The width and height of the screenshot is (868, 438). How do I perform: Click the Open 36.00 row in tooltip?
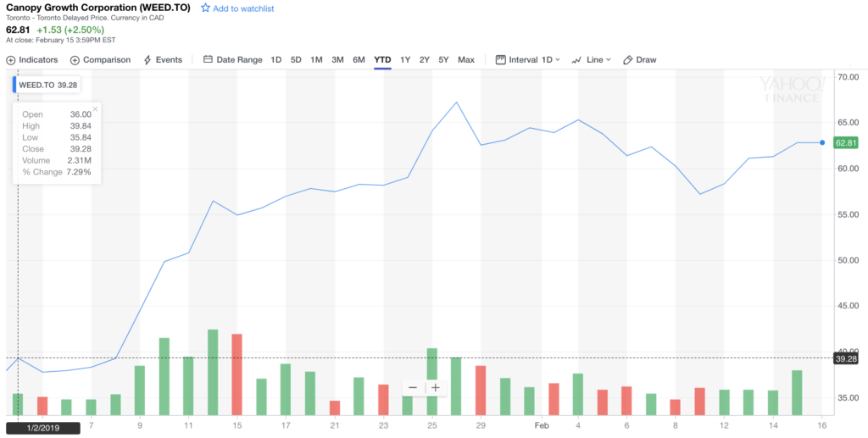57,114
